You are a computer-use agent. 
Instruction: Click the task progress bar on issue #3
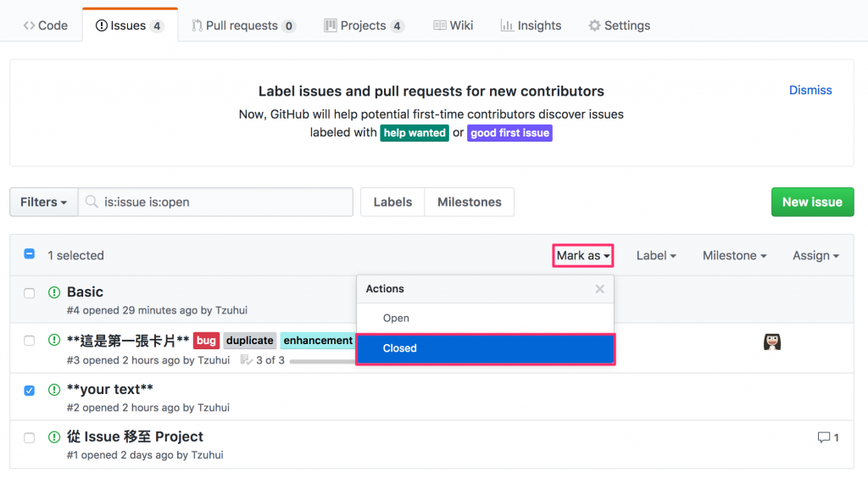(322, 361)
